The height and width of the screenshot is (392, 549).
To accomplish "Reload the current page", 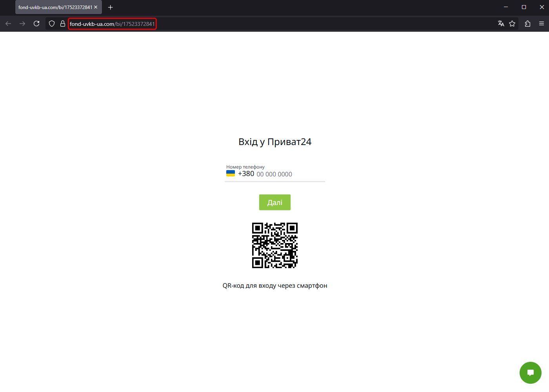I will pyautogui.click(x=36, y=24).
